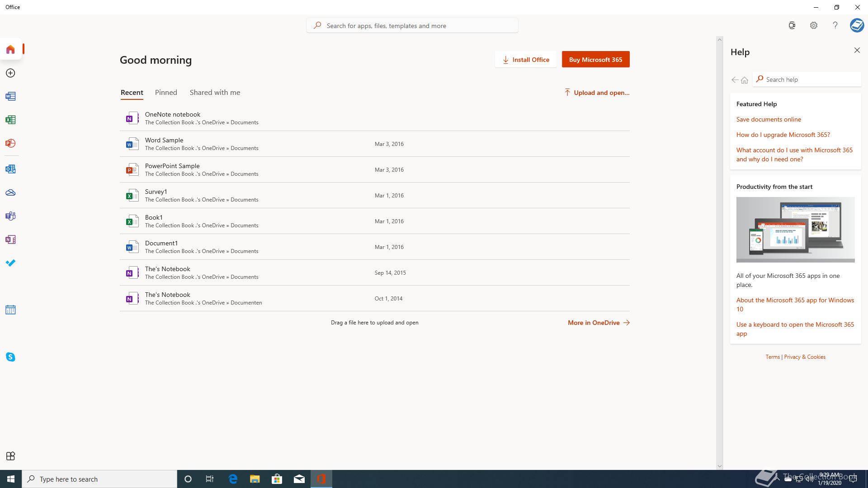Open About the Microsoft 365 app link

point(795,305)
